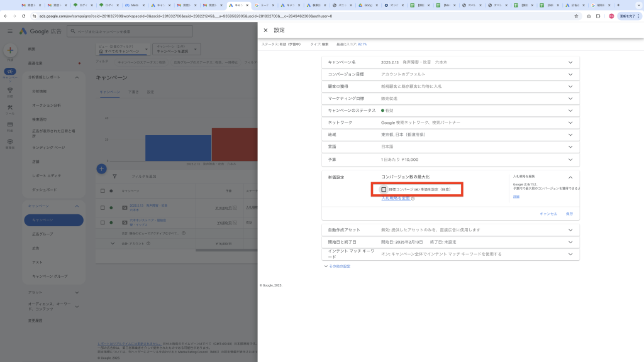
Task: Open the ツール wrench icon in left rail
Action: point(10,109)
